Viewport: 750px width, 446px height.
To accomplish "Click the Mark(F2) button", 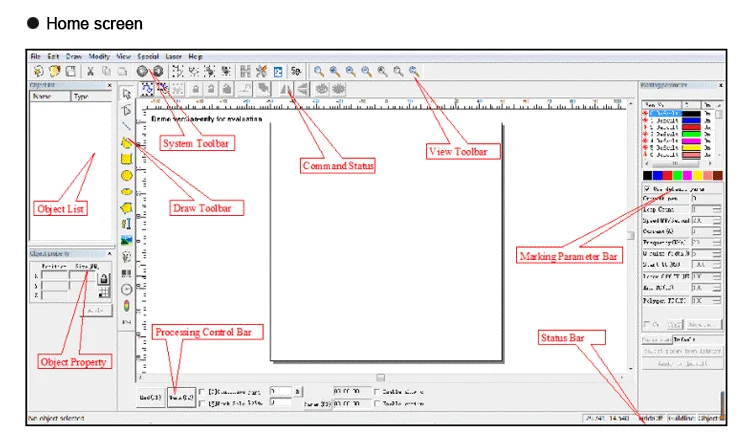I will [x=181, y=397].
